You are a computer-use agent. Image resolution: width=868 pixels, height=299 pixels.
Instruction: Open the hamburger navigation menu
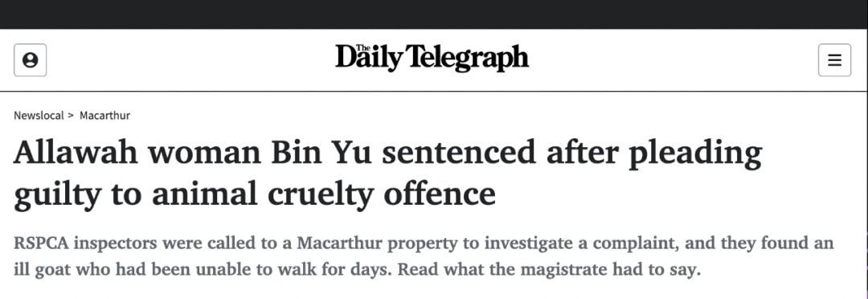834,59
